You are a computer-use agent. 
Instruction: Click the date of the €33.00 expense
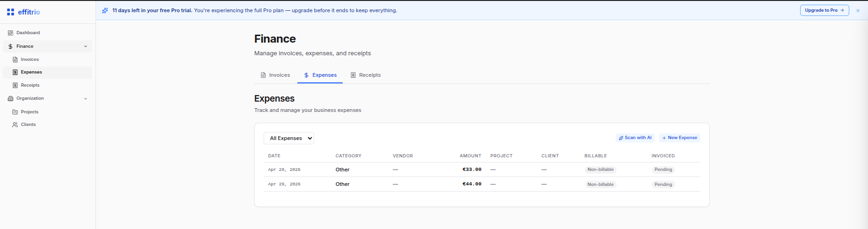tap(284, 170)
